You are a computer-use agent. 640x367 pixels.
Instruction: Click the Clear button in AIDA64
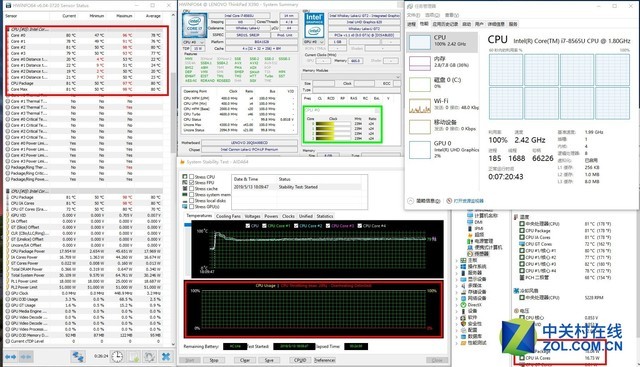click(245, 360)
